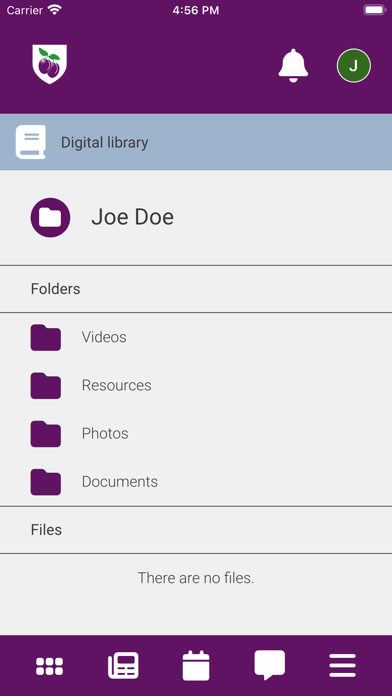Tap the Digital library header text
This screenshot has height=696, width=392.
104,142
